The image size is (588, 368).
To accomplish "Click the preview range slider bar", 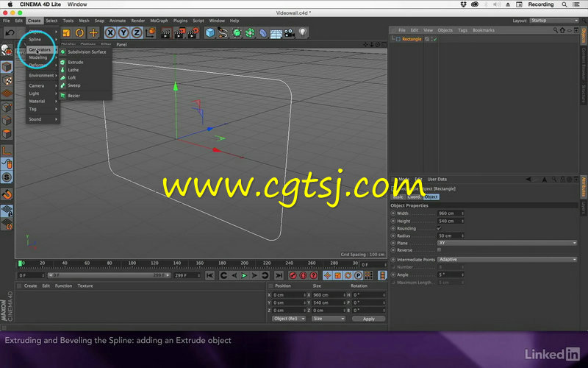I will point(110,275).
